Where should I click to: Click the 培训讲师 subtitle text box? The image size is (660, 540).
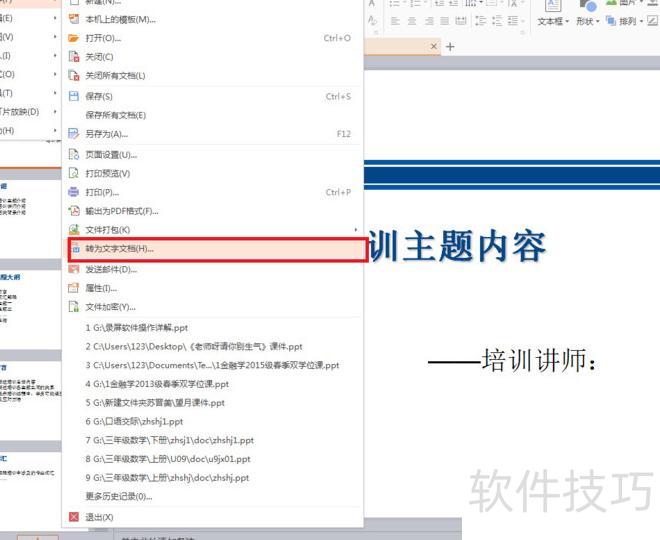tap(513, 361)
